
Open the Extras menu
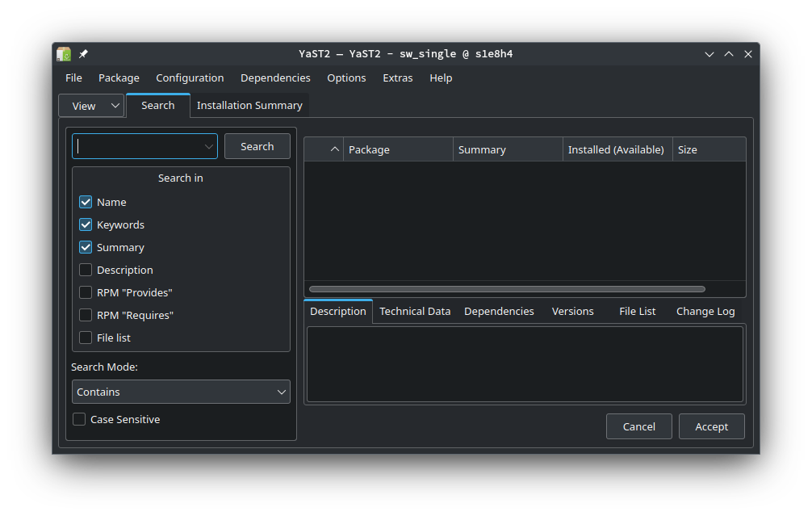(x=397, y=78)
